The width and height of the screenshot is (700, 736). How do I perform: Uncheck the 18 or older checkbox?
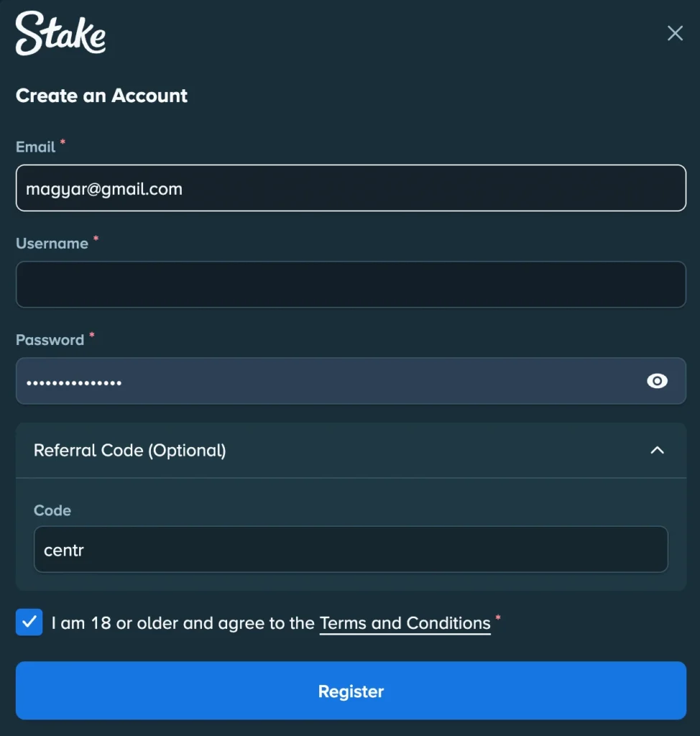(29, 622)
